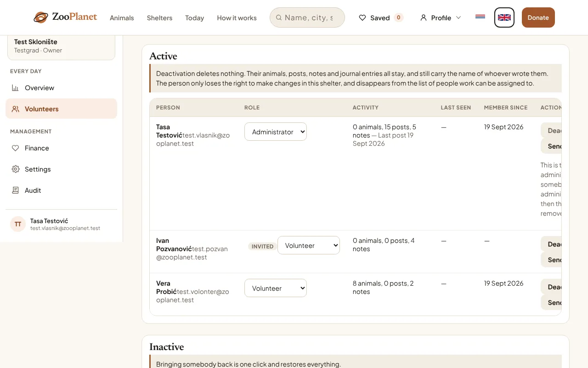Click the Inactive section heading

(x=166, y=347)
